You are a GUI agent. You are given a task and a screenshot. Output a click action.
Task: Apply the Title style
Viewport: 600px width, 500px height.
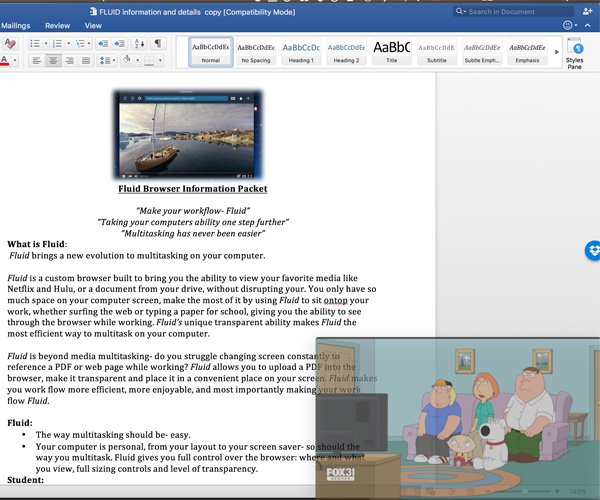(391, 52)
